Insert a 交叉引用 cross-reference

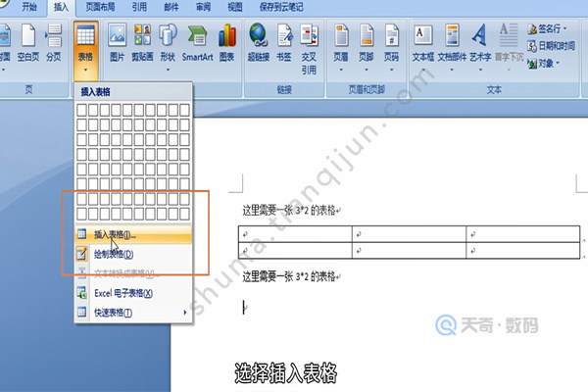point(309,49)
